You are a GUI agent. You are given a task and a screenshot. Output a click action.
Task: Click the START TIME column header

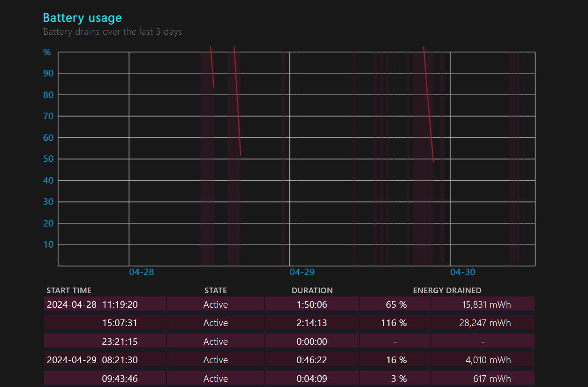coord(69,290)
